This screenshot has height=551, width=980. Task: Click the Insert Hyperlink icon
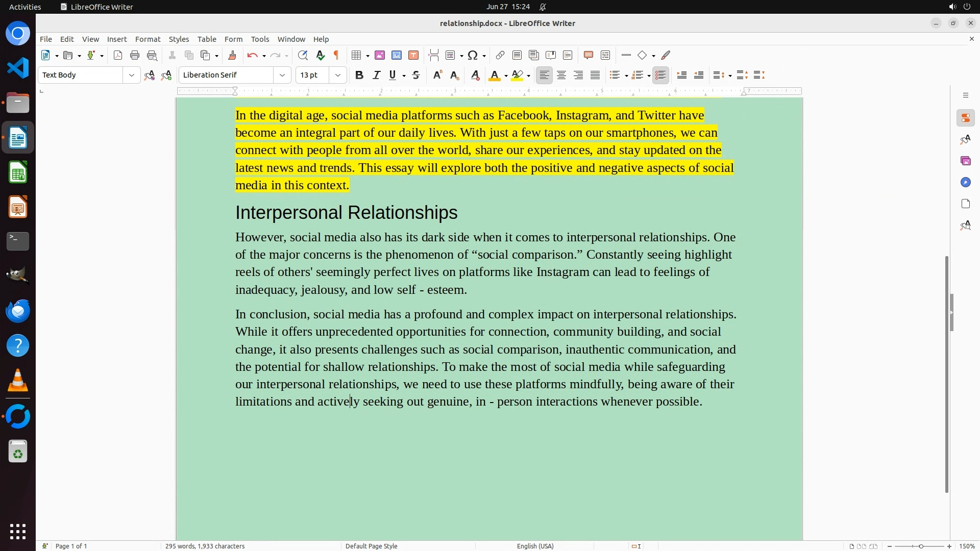point(500,55)
